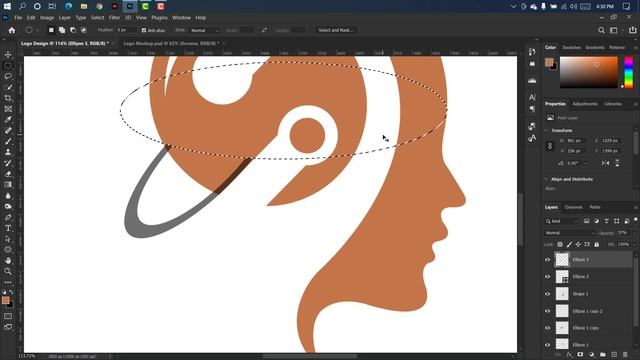Hide the Ellipse 3 layer
The height and width of the screenshot is (360, 640).
pos(547,260)
